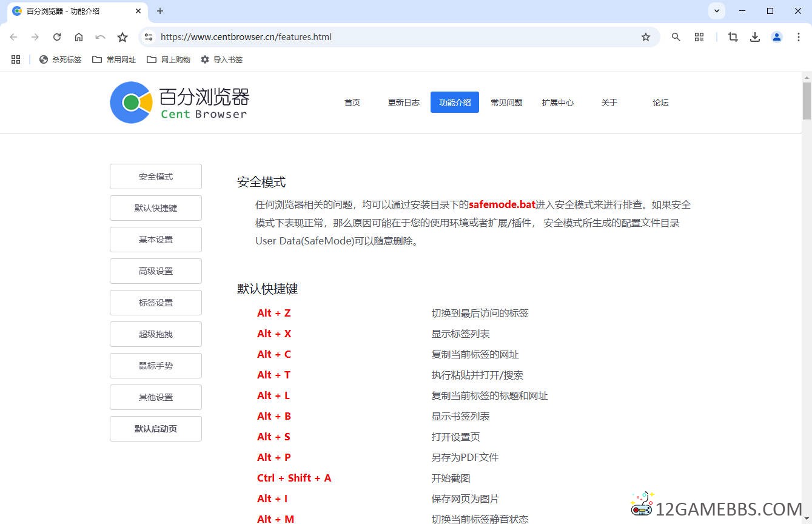
Task: Click the magnifier search icon in the toolbar
Action: (676, 37)
